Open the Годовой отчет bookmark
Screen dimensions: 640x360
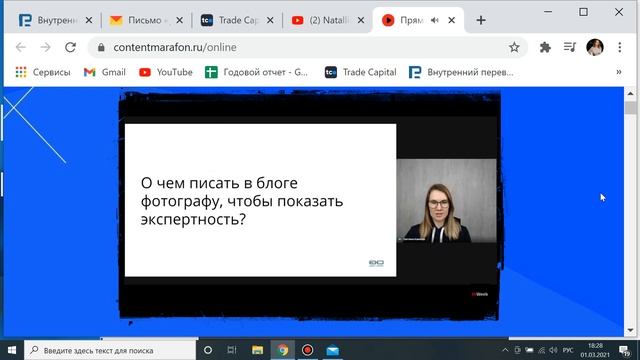256,72
